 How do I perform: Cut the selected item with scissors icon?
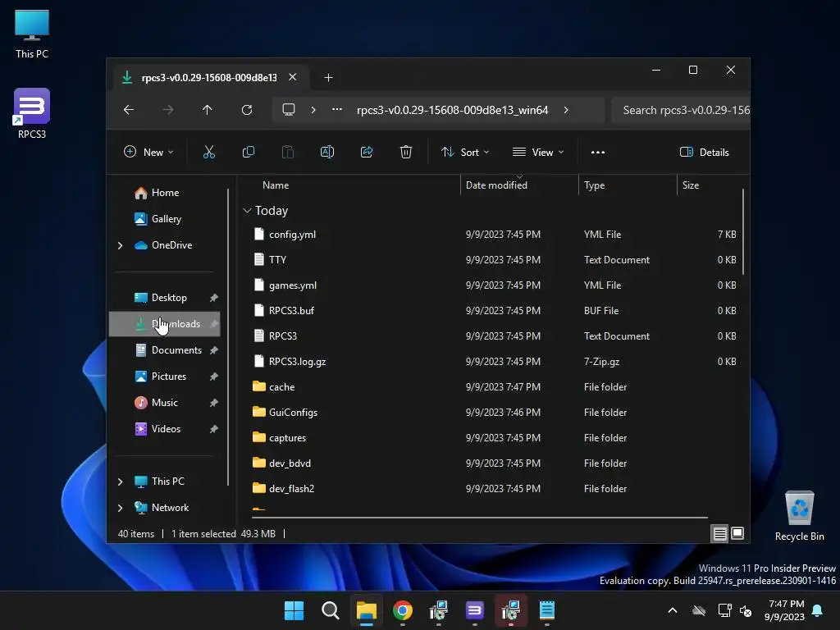[209, 152]
